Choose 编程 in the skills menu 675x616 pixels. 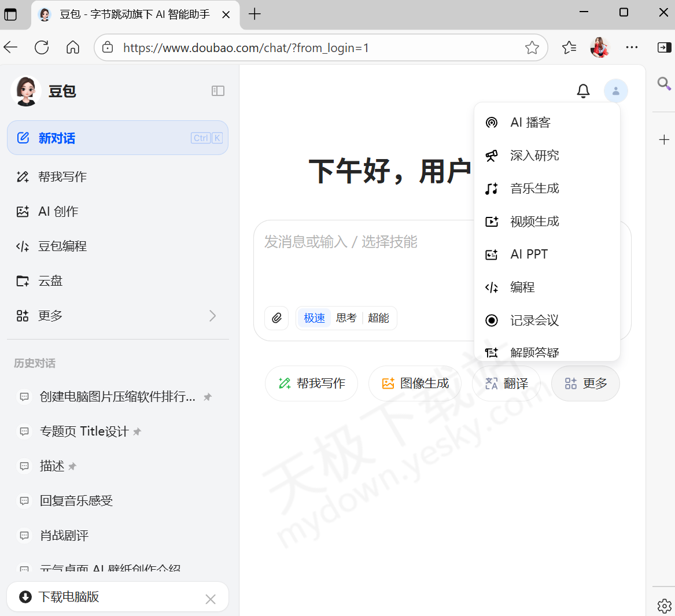point(522,287)
